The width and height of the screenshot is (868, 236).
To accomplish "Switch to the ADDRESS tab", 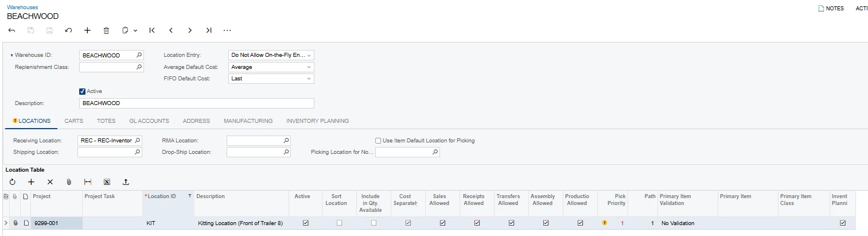I will [196, 121].
